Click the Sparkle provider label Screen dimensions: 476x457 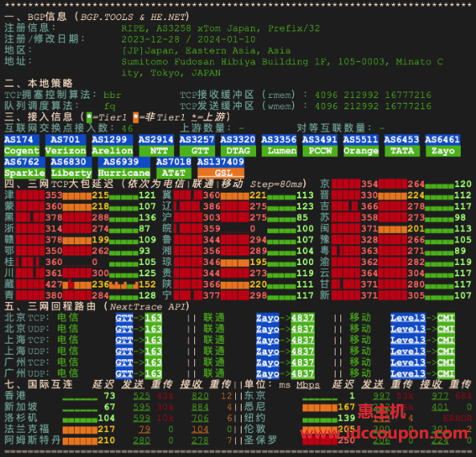point(25,173)
